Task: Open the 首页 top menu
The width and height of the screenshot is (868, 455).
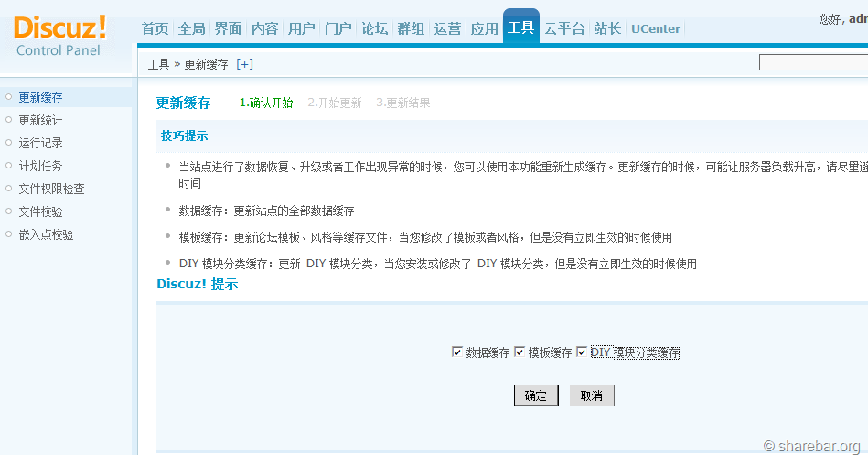Action: (155, 28)
